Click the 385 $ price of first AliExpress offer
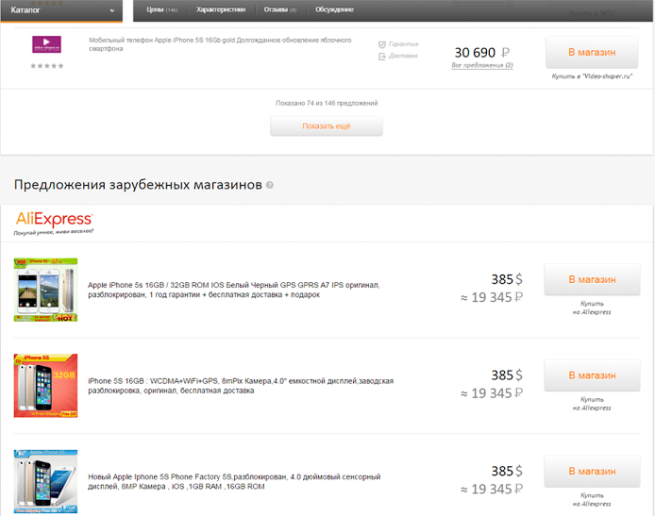 click(x=507, y=279)
